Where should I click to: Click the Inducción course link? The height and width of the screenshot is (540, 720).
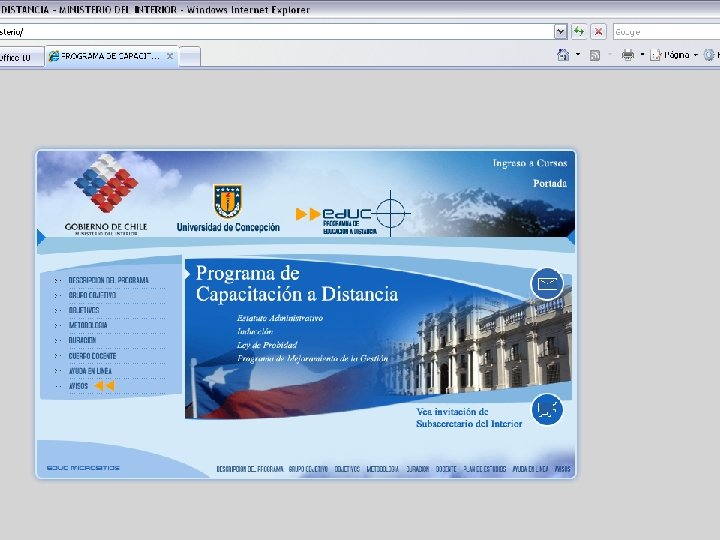[x=255, y=332]
